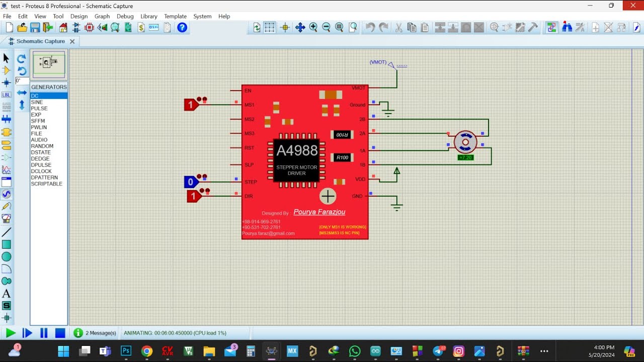
Task: Select SINE in the generators list
Action: tap(49, 102)
